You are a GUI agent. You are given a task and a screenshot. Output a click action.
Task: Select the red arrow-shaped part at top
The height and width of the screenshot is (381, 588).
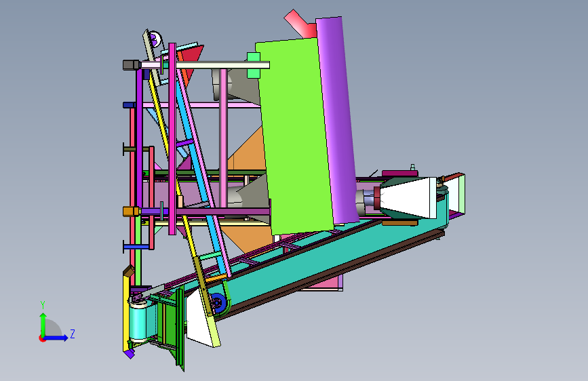(301, 24)
